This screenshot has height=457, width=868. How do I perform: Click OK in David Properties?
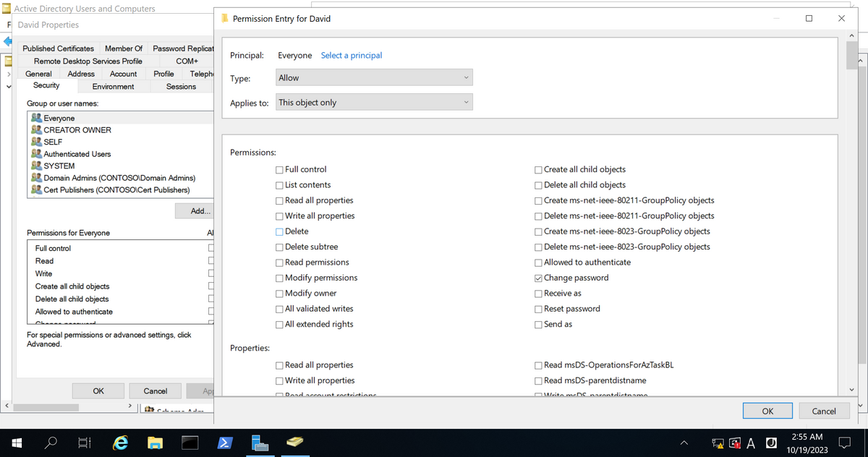(98, 391)
